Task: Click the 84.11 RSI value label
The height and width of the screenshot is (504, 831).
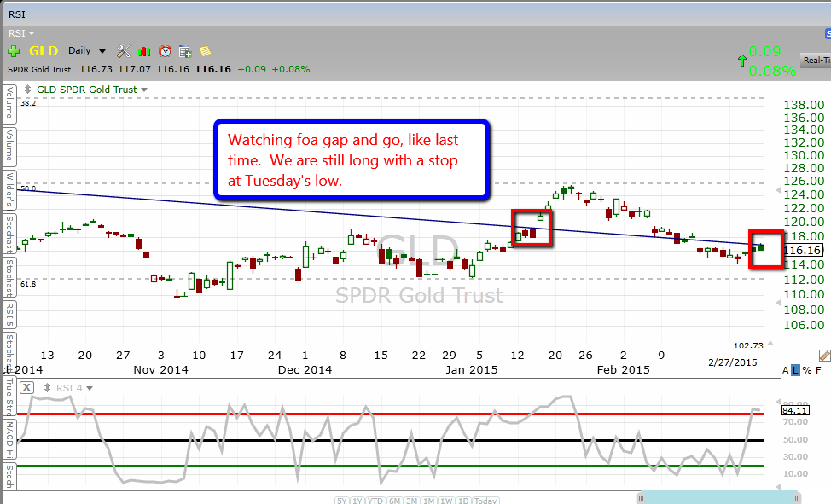Action: pos(794,411)
